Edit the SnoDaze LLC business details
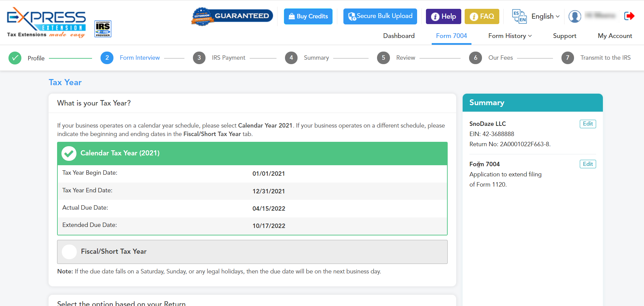 click(x=588, y=124)
